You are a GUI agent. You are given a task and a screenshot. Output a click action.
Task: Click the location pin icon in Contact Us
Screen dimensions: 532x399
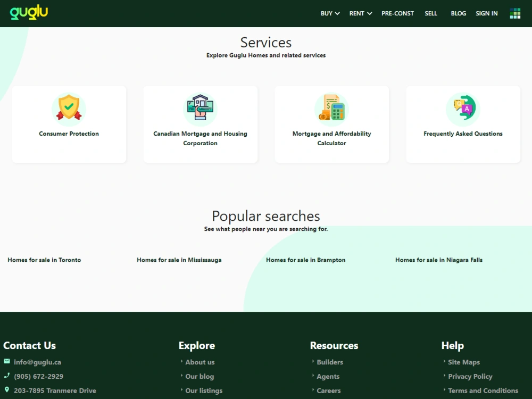[x=7, y=389]
